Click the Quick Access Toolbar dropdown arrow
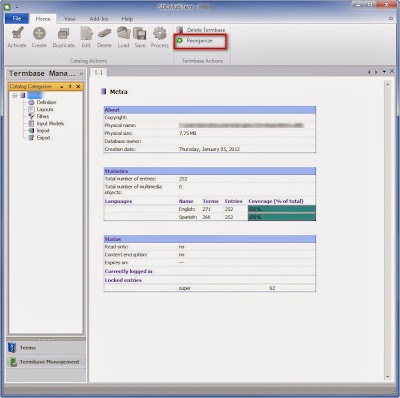400x398 pixels. [17, 7]
